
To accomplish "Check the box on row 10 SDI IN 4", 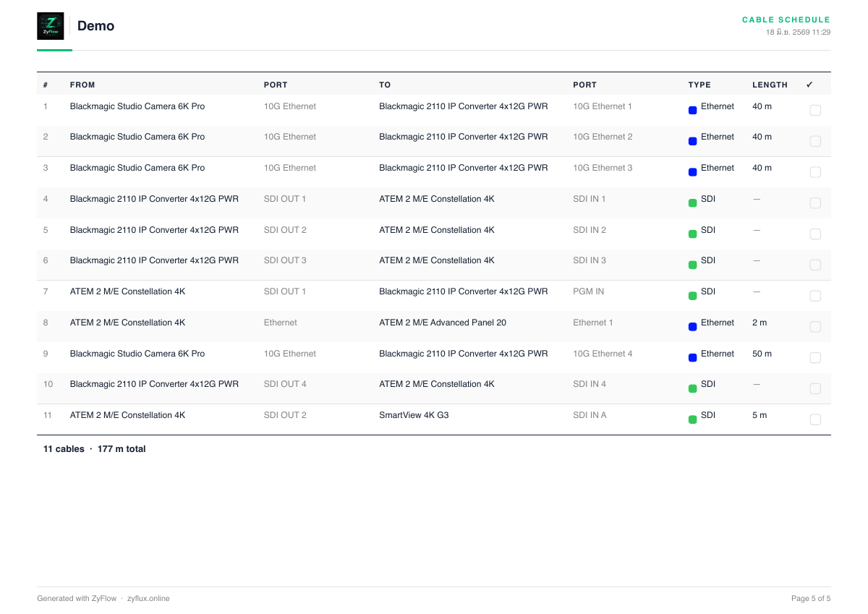I will [x=815, y=388].
